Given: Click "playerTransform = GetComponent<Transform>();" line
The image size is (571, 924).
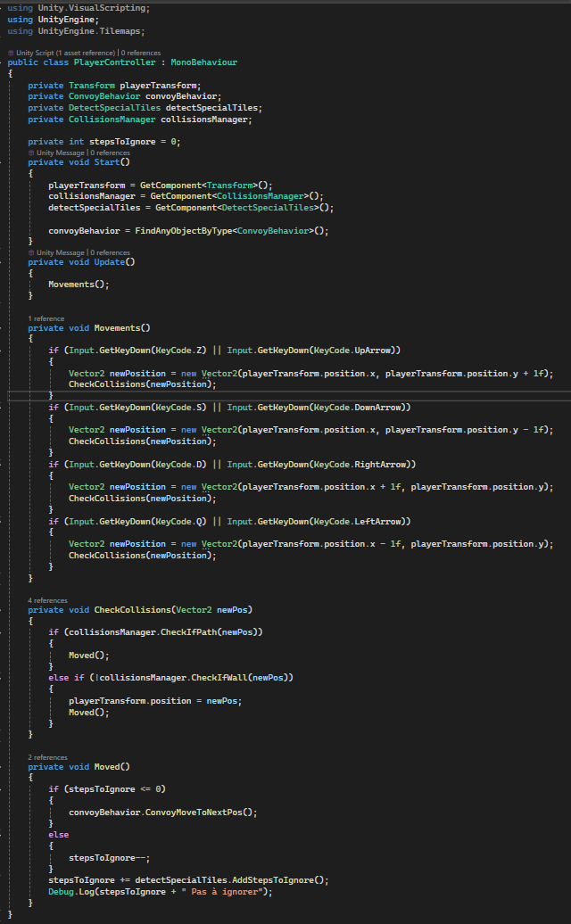Looking at the screenshot, I should click(x=161, y=185).
